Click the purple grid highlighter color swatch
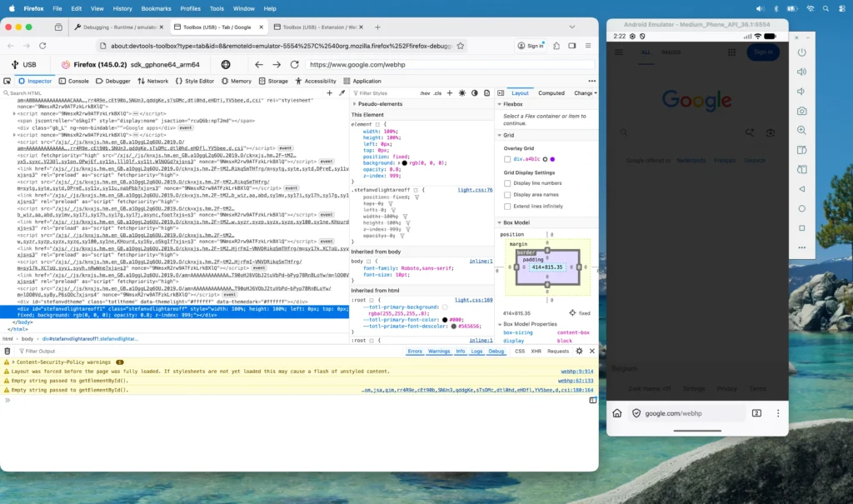Viewport: 853px width, 504px height. pos(552,159)
